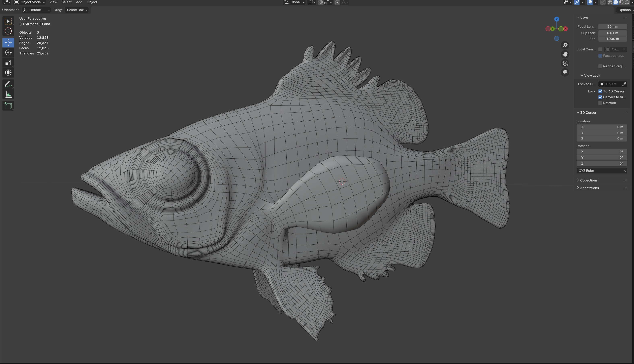Select the Scale tool
This screenshot has width=634, height=364.
click(8, 63)
